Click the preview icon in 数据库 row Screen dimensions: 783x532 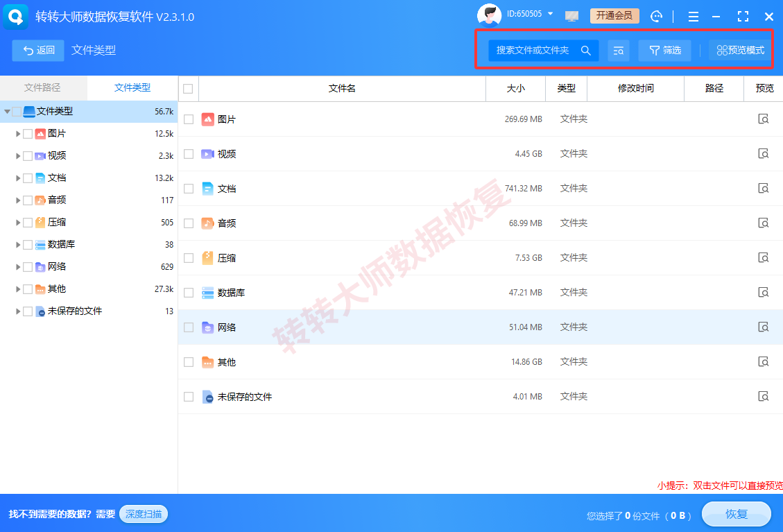click(x=763, y=292)
